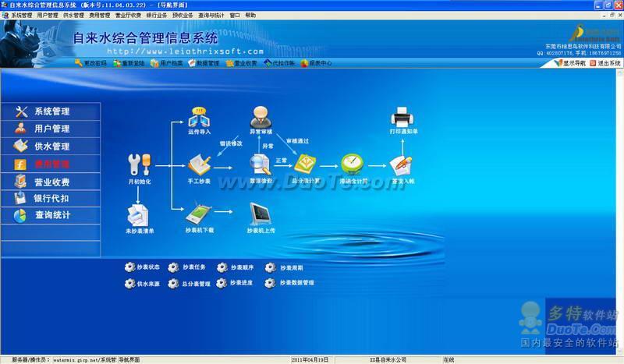This screenshot has height=364, width=624.
Task: Open 代扣作账 from the toolbar
Action: click(x=279, y=63)
